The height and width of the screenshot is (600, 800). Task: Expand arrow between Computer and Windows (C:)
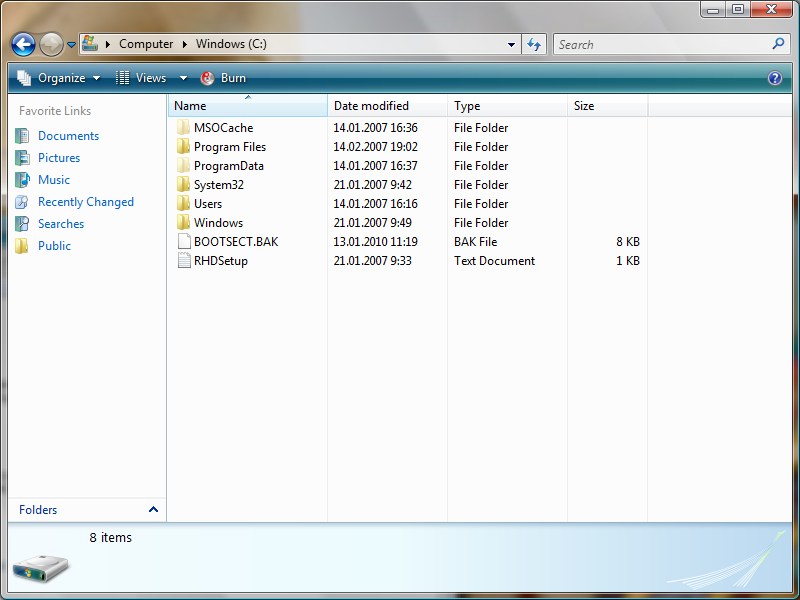point(185,44)
